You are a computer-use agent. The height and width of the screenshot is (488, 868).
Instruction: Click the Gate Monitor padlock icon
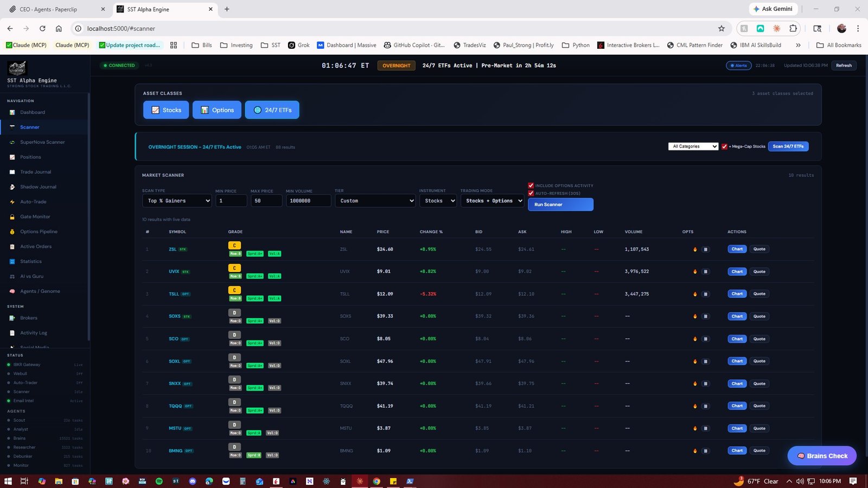(12, 217)
